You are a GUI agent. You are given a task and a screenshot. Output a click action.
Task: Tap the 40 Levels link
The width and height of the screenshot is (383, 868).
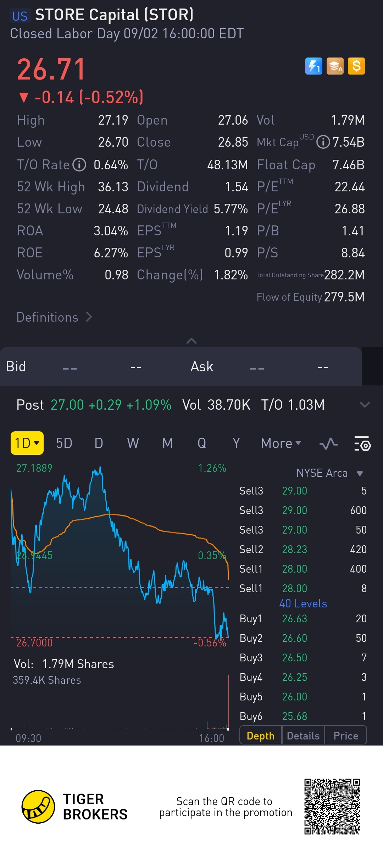pos(303,604)
